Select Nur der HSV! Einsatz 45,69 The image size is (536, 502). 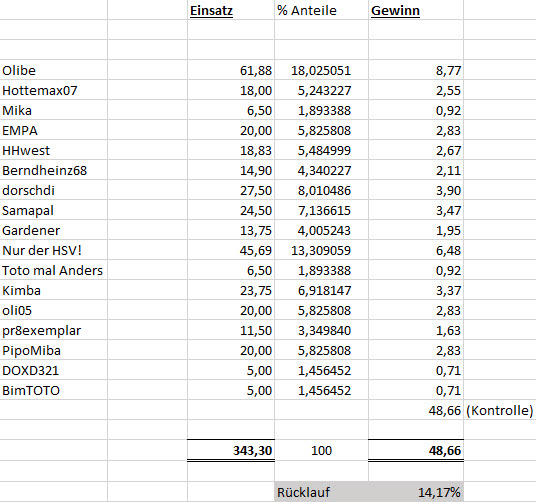pos(231,250)
